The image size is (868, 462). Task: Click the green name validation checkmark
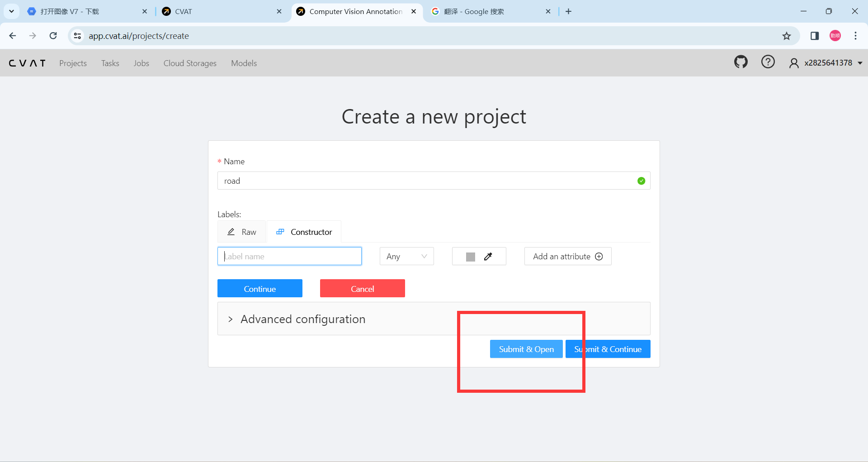click(641, 181)
